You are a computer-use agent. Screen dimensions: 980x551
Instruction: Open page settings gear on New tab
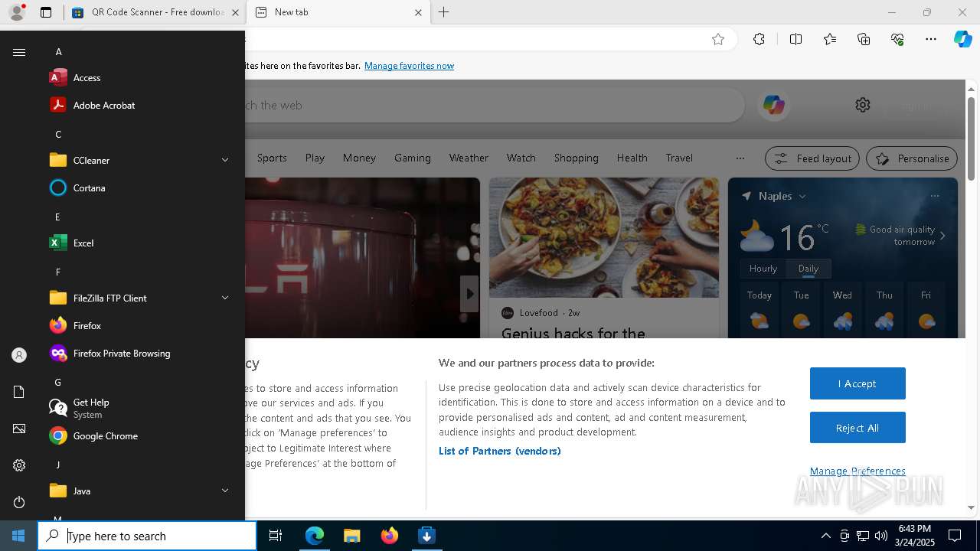click(x=863, y=105)
